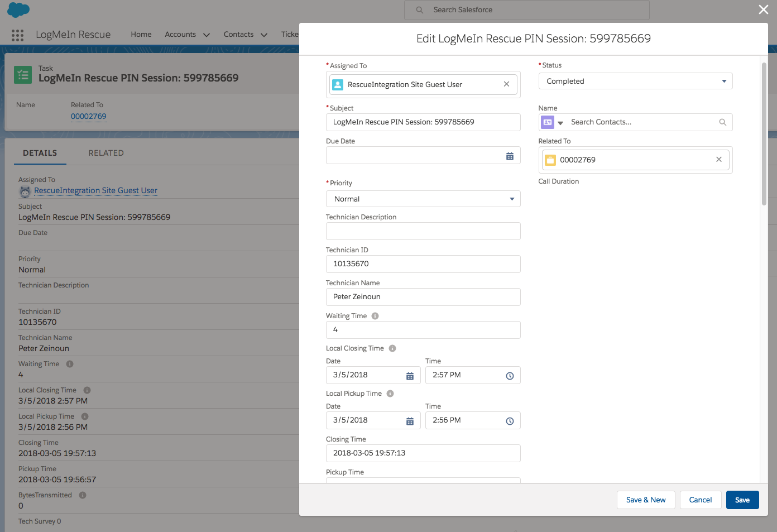Clear the Related To value 00002769
777x532 pixels.
[719, 160]
